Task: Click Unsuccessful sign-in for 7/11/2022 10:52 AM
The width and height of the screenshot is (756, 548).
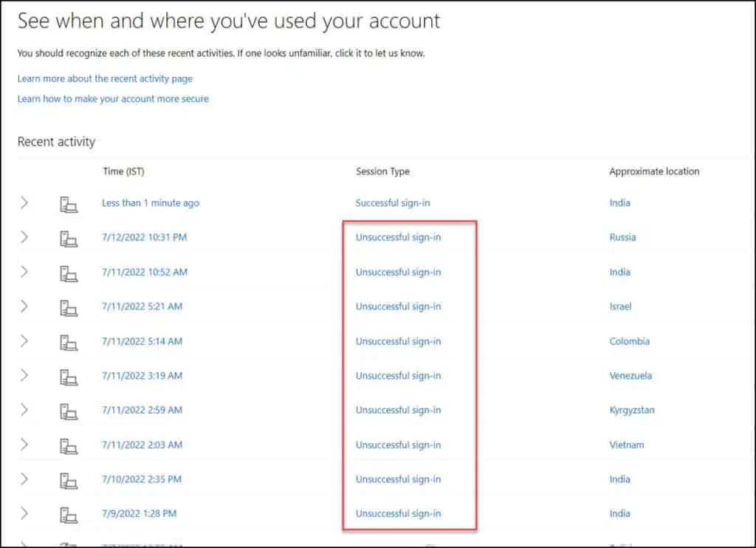Action: point(398,272)
